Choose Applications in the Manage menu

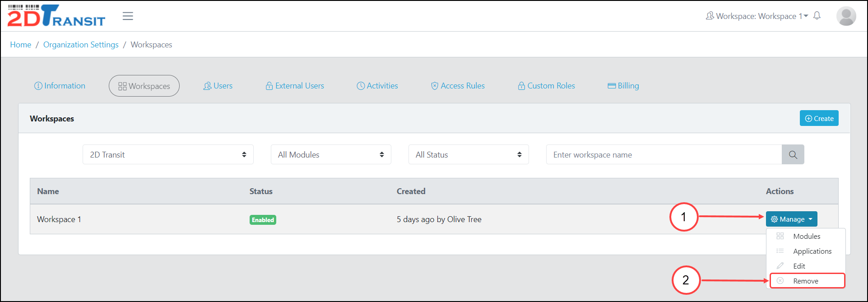coord(812,251)
